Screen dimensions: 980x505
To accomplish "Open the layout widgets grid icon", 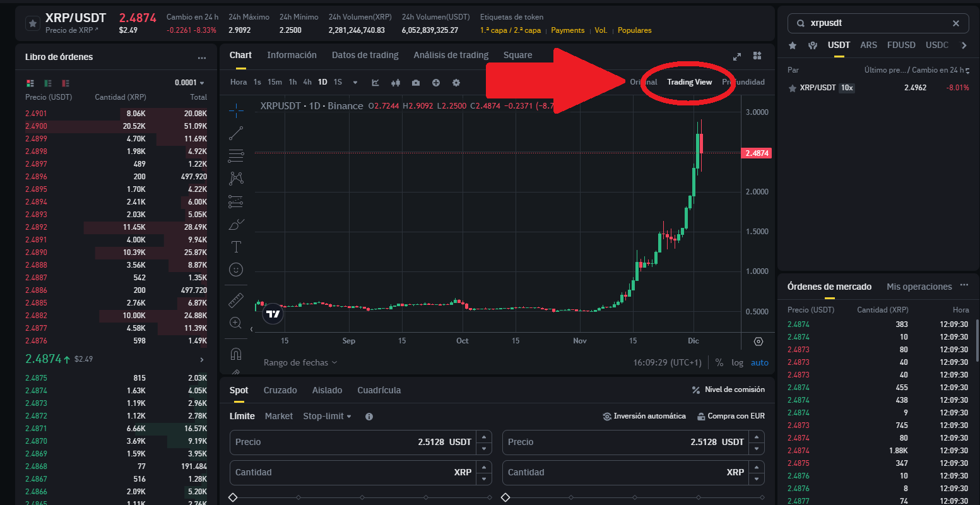I will coord(757,56).
